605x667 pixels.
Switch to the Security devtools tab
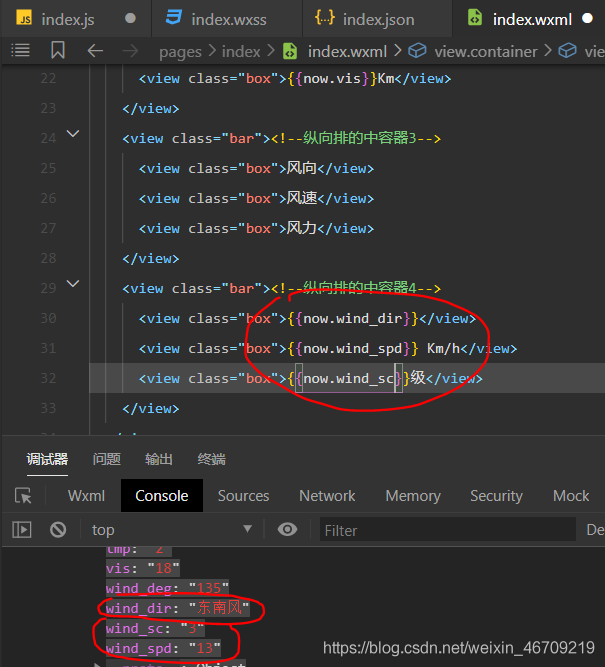[497, 496]
